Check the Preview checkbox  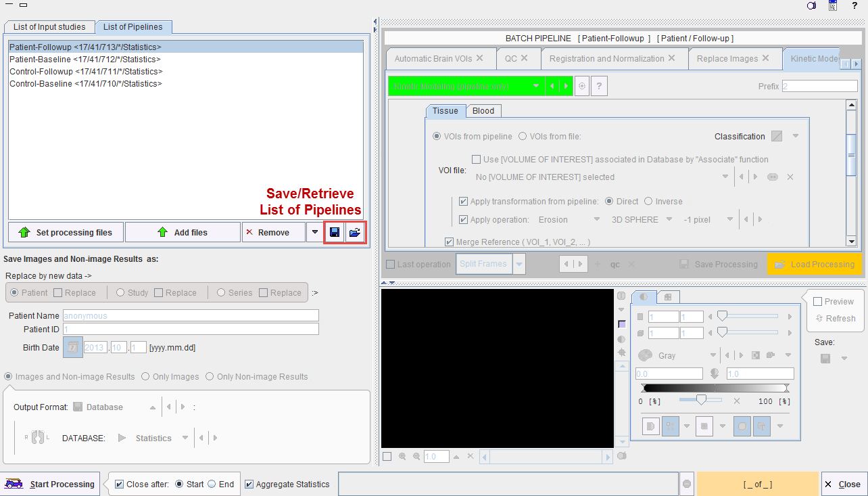pyautogui.click(x=817, y=302)
